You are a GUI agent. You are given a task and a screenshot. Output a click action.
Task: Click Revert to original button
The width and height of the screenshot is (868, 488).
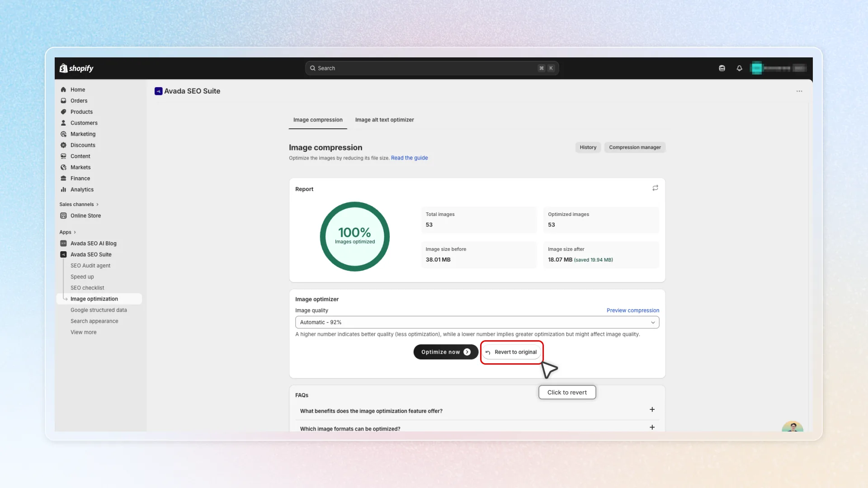pos(511,352)
